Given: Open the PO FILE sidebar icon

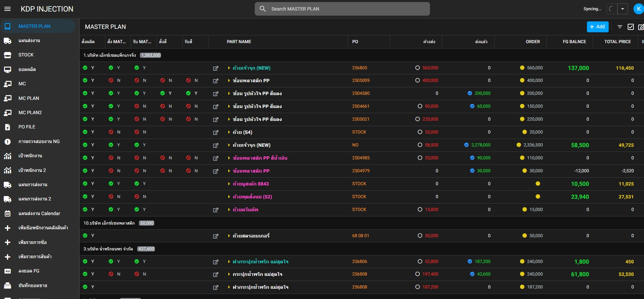Looking at the screenshot, I should pyautogui.click(x=7, y=127).
